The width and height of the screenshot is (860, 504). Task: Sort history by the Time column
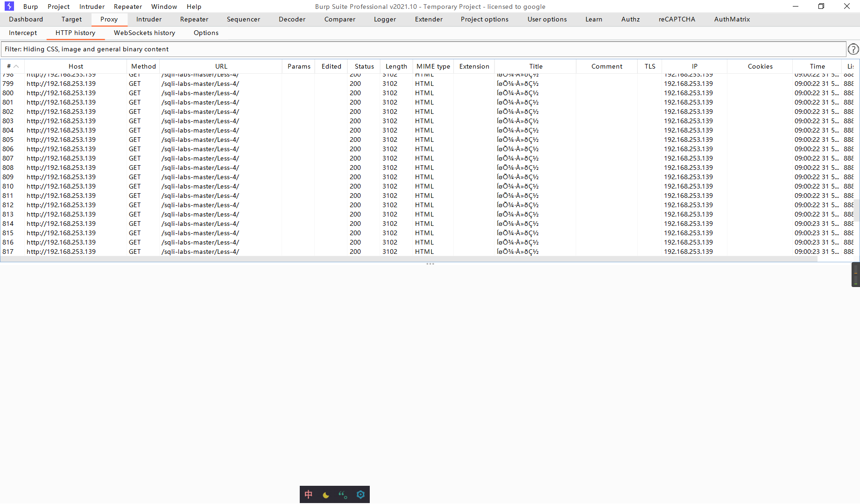pyautogui.click(x=817, y=66)
